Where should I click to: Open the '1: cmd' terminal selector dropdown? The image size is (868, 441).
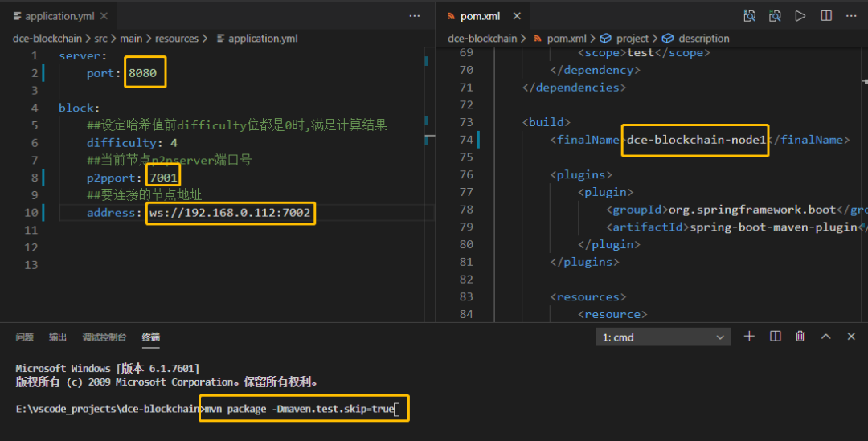662,337
